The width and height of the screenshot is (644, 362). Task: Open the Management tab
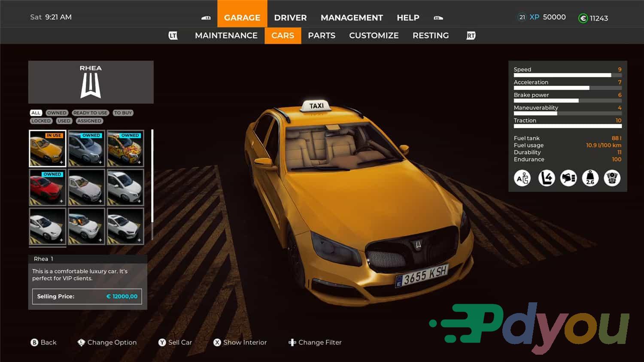[352, 18]
